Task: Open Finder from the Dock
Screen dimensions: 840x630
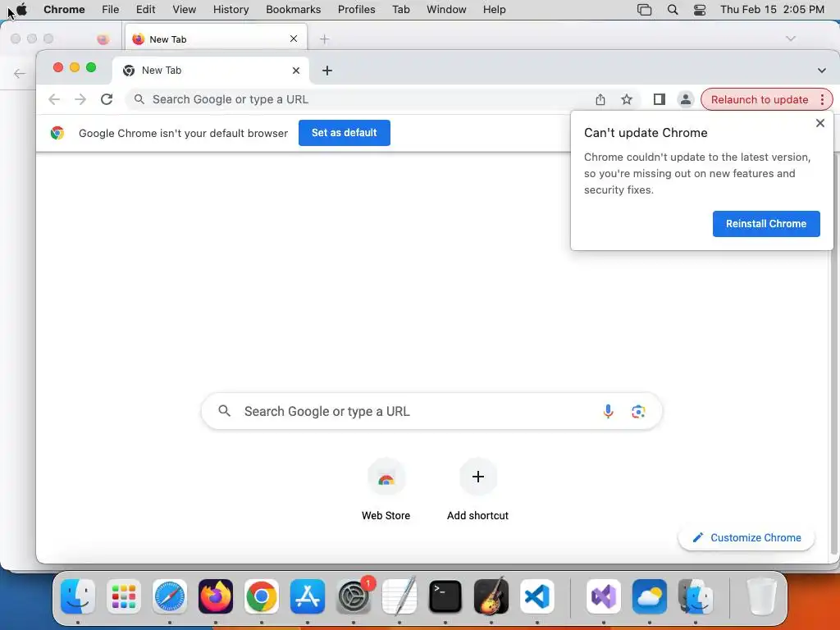Action: click(x=78, y=596)
